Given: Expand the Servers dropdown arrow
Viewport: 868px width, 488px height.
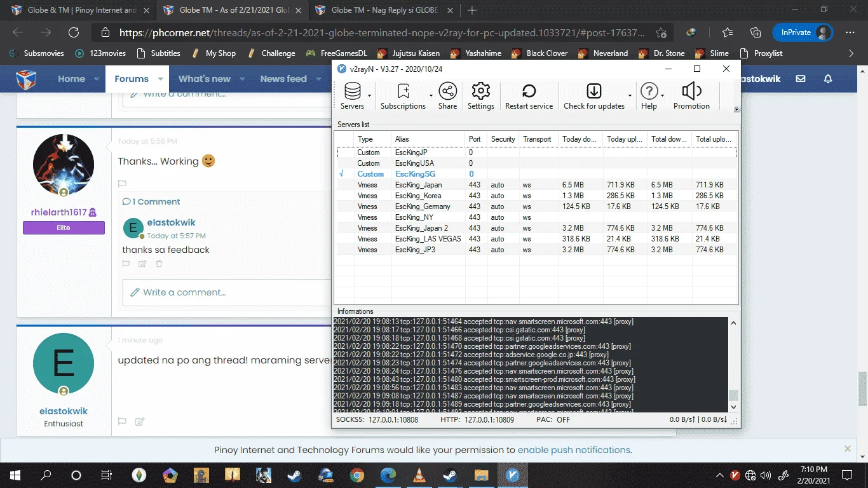Looking at the screenshot, I should click(370, 96).
